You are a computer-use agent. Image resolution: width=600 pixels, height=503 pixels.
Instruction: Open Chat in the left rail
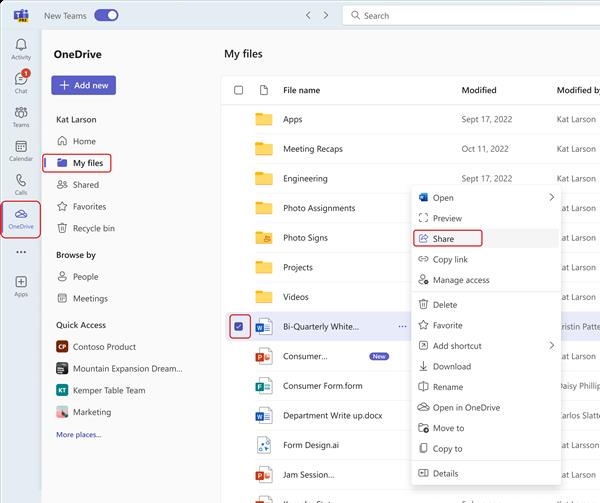point(21,83)
